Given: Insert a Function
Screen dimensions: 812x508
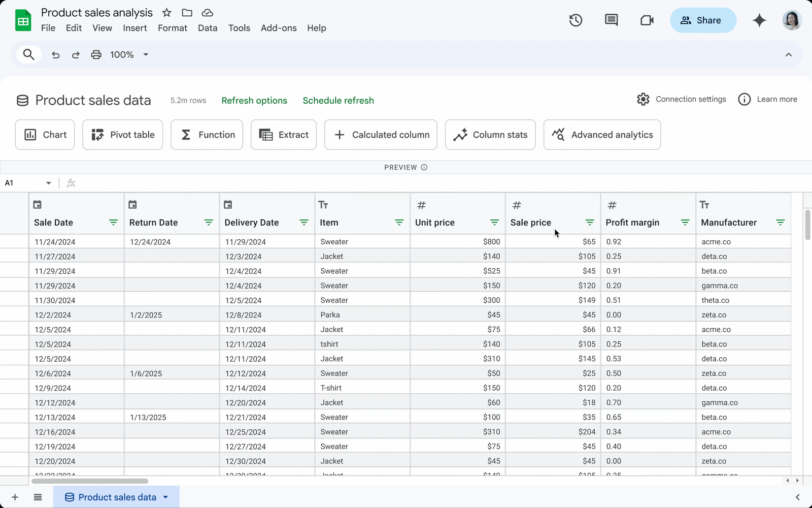Looking at the screenshot, I should 207,135.
